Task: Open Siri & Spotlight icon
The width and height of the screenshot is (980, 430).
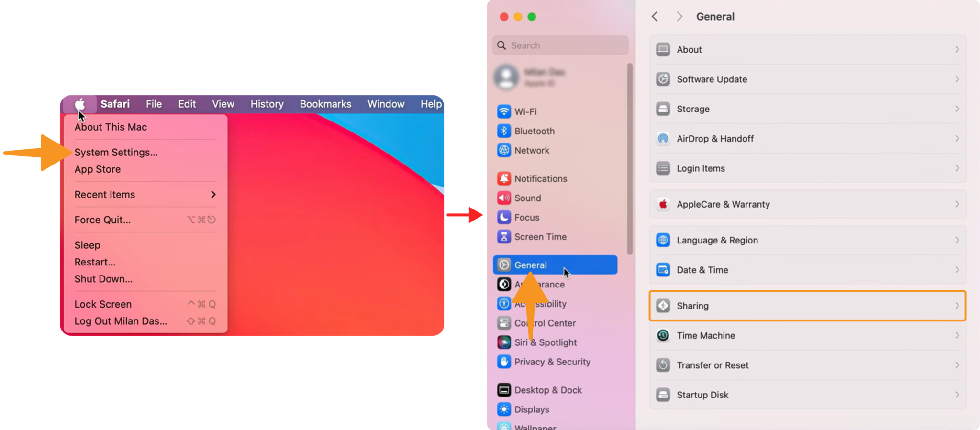Action: [504, 342]
